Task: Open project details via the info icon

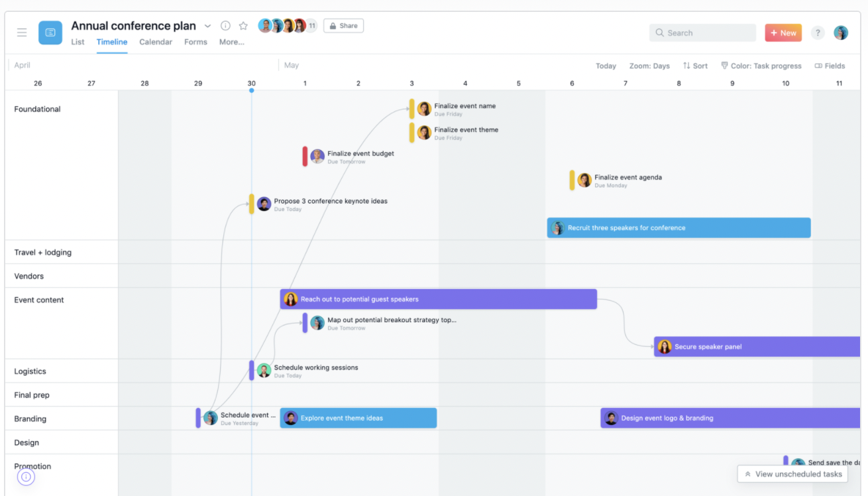Action: (x=225, y=25)
